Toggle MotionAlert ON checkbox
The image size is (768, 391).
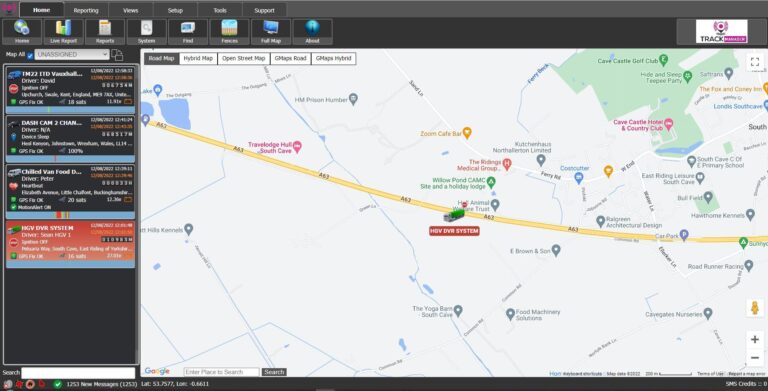point(14,207)
